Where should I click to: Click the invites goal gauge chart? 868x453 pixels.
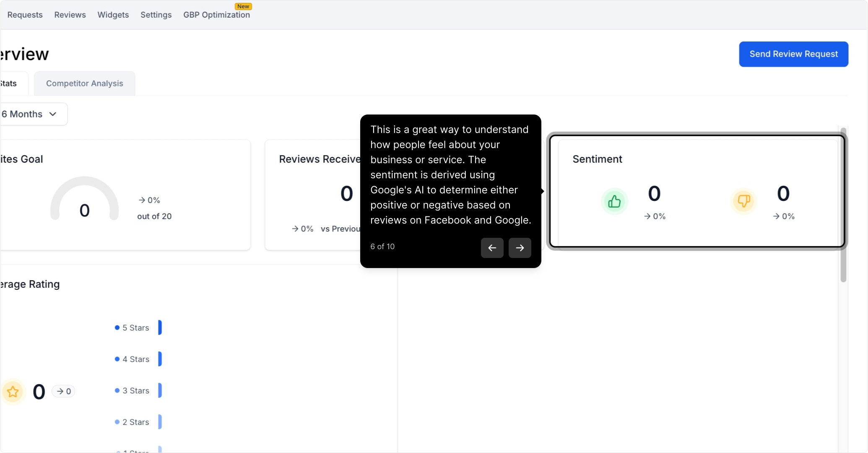(x=84, y=199)
